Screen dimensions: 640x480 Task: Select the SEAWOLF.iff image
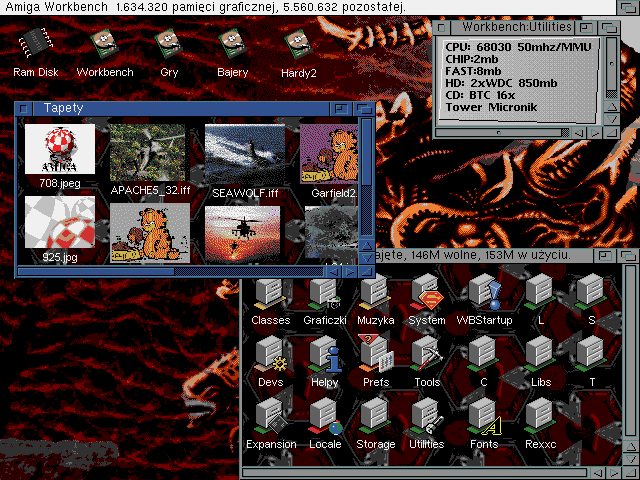click(244, 154)
